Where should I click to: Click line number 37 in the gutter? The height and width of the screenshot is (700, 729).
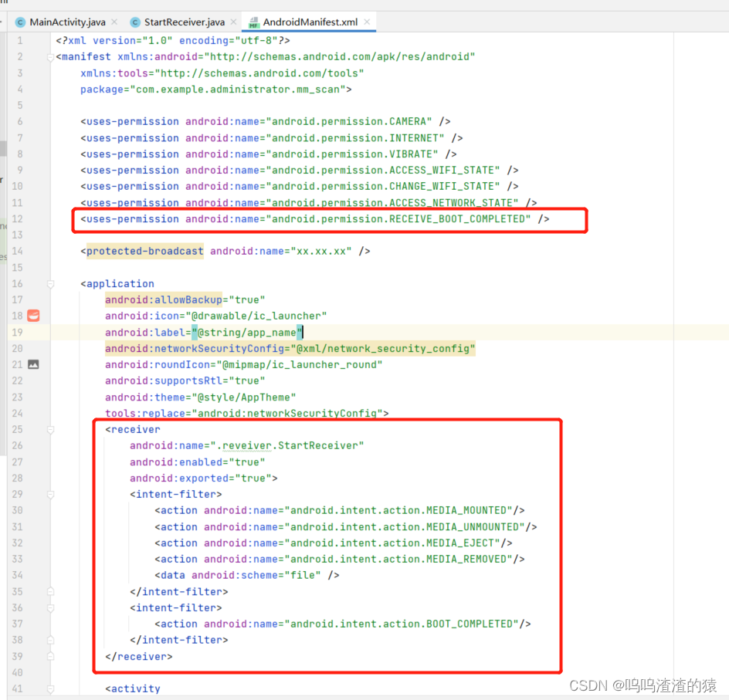point(17,624)
